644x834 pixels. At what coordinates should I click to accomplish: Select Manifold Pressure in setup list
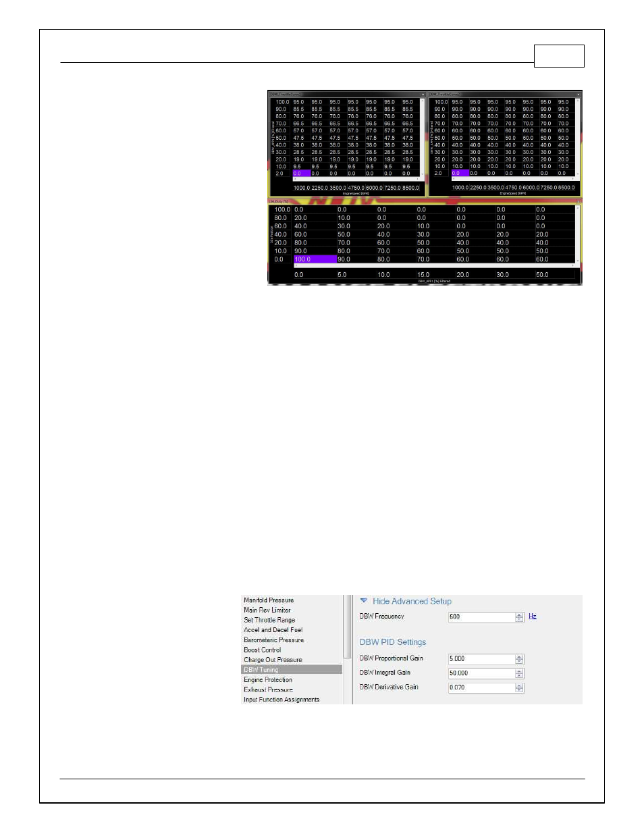[269, 600]
